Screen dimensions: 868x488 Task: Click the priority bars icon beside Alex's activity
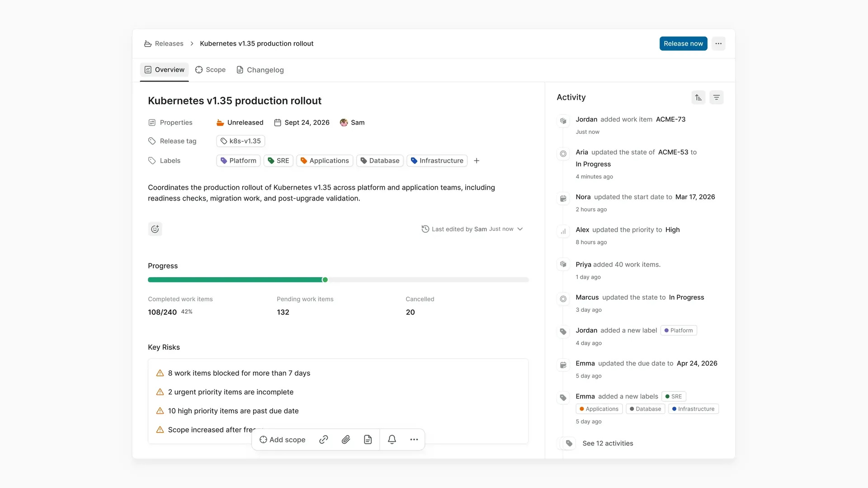pyautogui.click(x=563, y=231)
